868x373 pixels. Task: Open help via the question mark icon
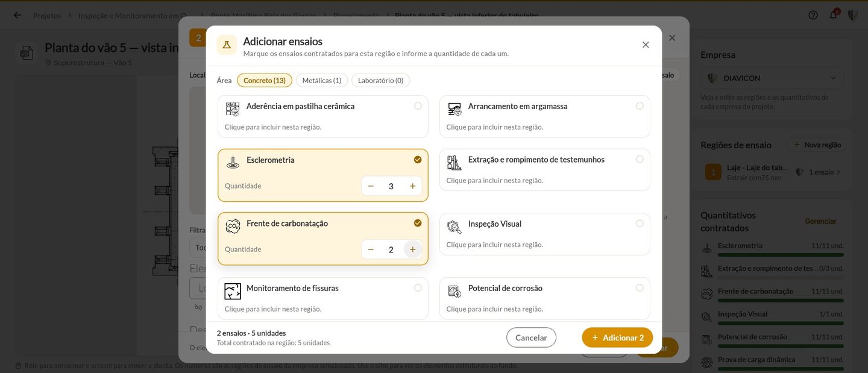click(813, 15)
